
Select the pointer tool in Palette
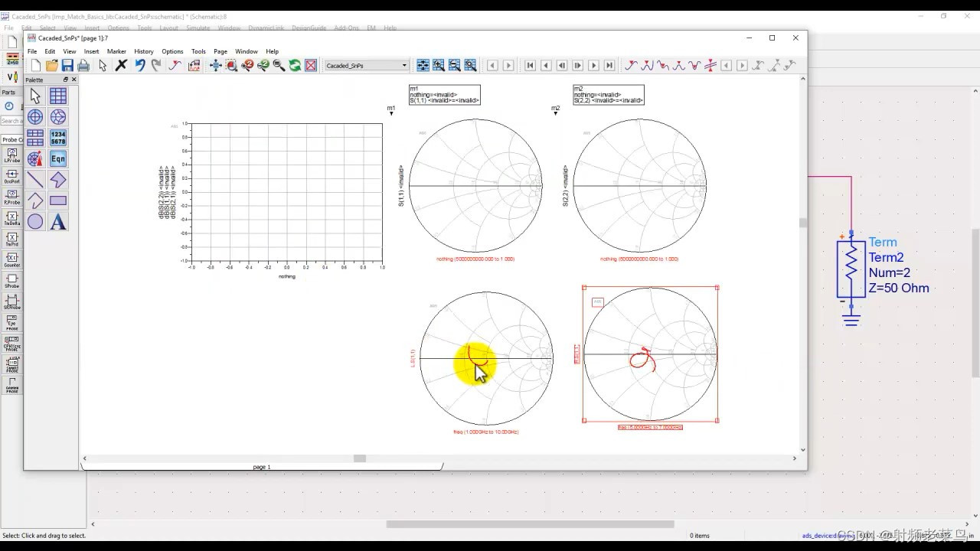click(35, 96)
